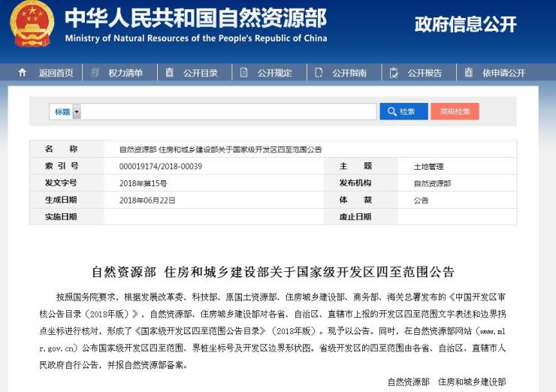Click the magnifier icon on 检索 button
This screenshot has width=556, height=392.
tap(391, 112)
